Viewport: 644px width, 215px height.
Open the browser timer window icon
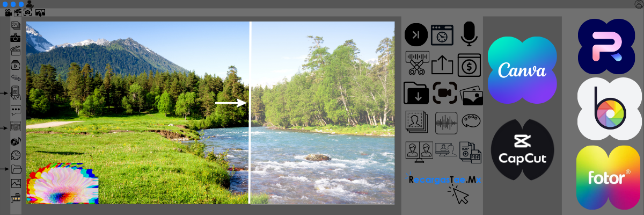[x=442, y=35]
